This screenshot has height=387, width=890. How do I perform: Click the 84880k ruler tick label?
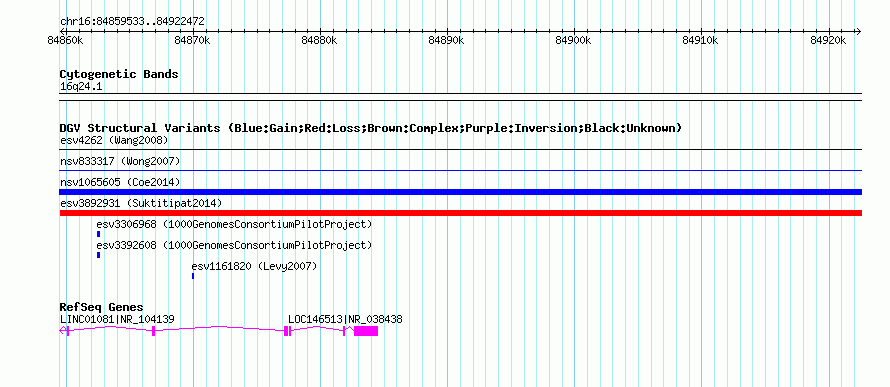(320, 40)
